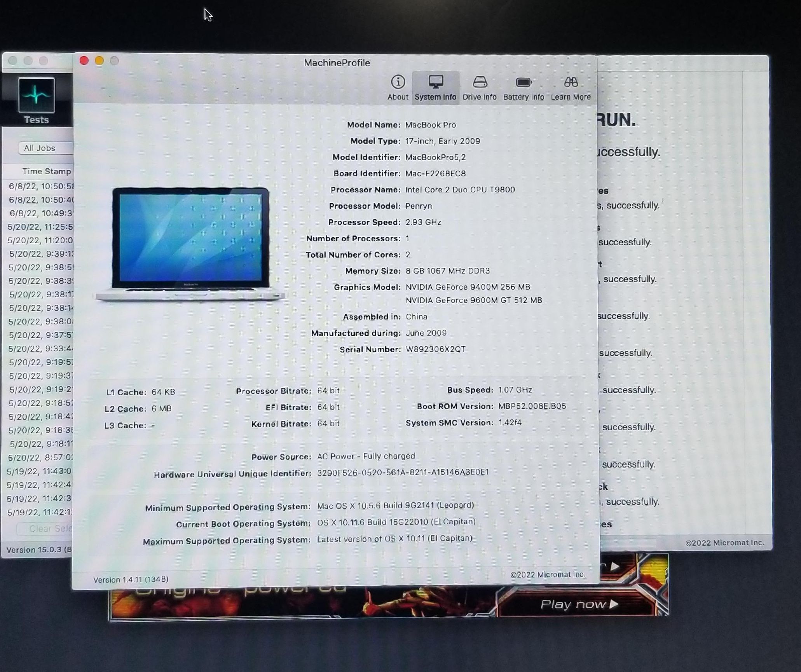Image resolution: width=801 pixels, height=672 pixels.
Task: Click the Tests heartbeat icon
Action: click(37, 96)
